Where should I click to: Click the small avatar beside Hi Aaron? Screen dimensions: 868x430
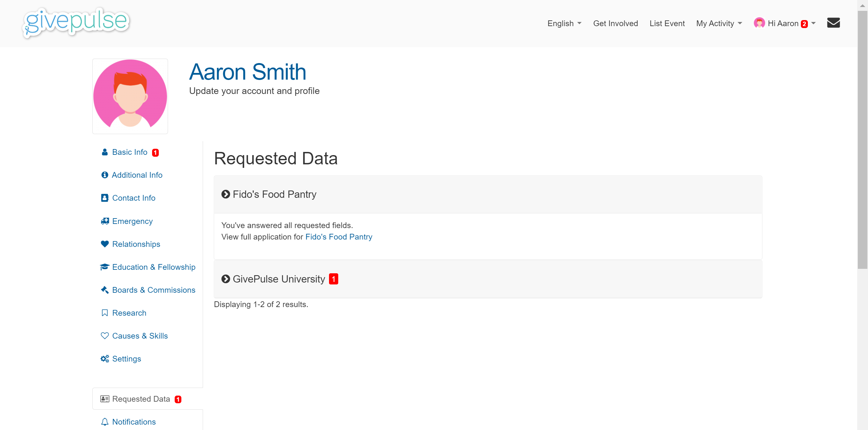(x=759, y=23)
